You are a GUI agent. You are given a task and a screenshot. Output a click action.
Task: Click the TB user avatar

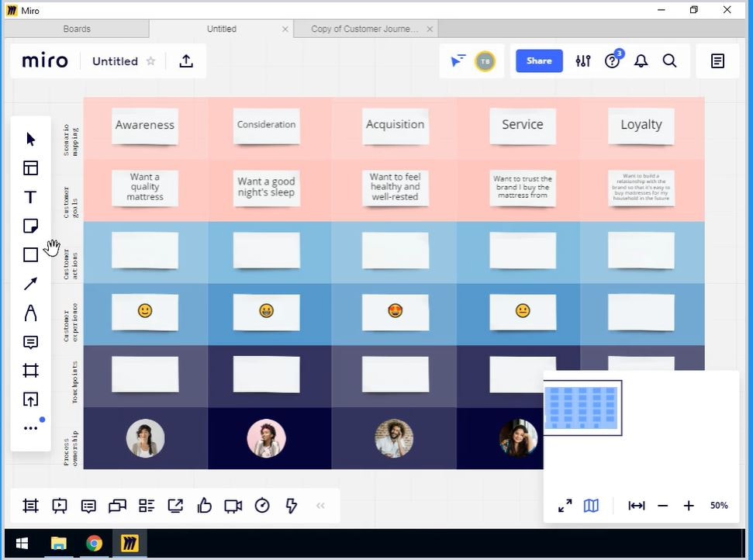point(485,61)
